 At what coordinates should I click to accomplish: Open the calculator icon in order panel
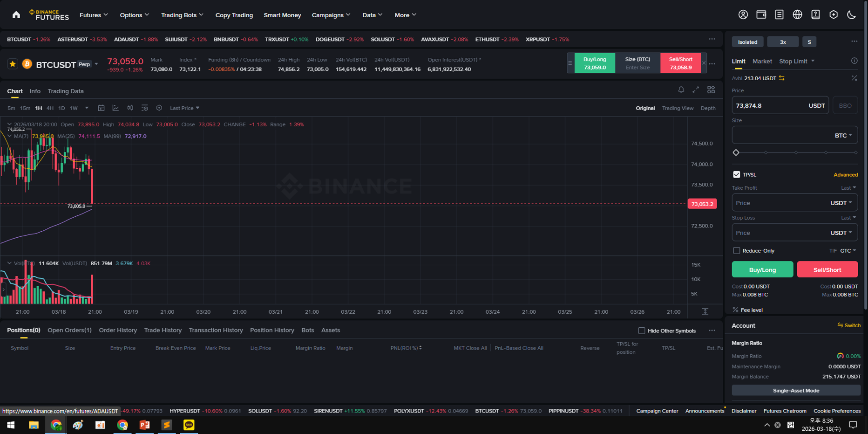click(854, 78)
